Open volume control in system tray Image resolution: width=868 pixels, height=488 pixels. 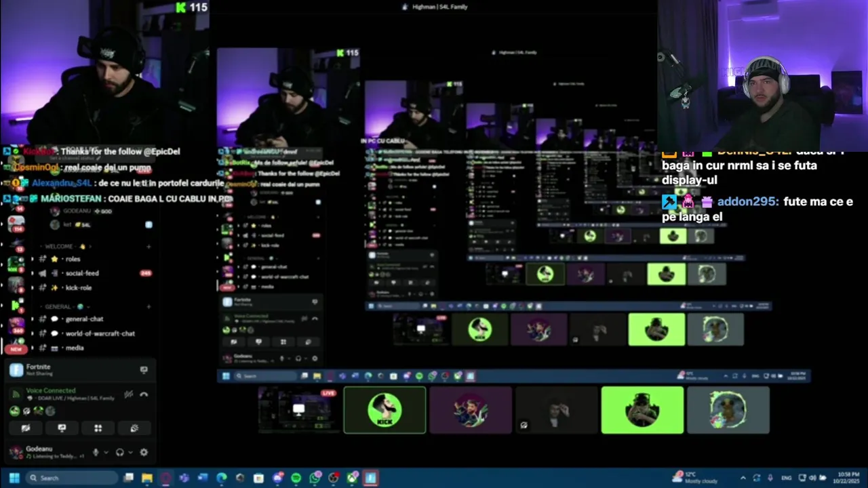point(812,478)
